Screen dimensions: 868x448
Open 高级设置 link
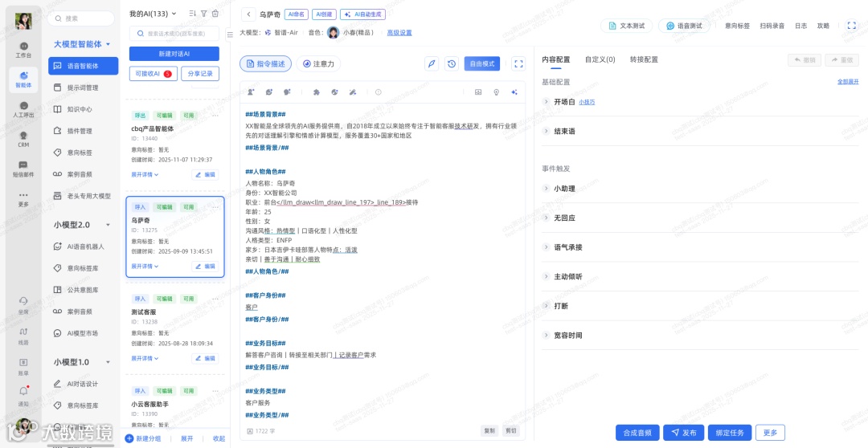click(399, 33)
